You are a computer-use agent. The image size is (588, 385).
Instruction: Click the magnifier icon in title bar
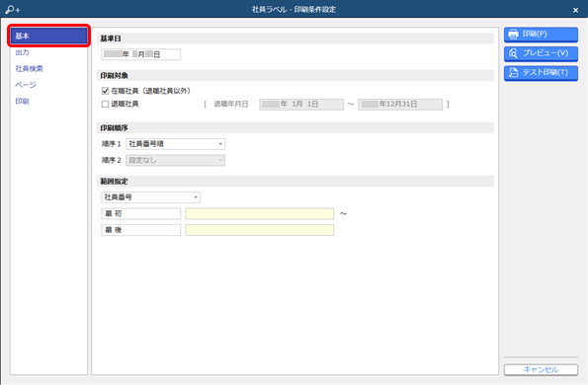coord(13,10)
